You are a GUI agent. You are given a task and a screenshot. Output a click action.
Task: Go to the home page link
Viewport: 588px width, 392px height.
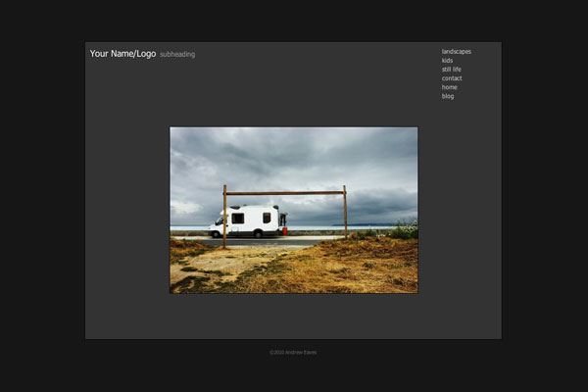[449, 87]
